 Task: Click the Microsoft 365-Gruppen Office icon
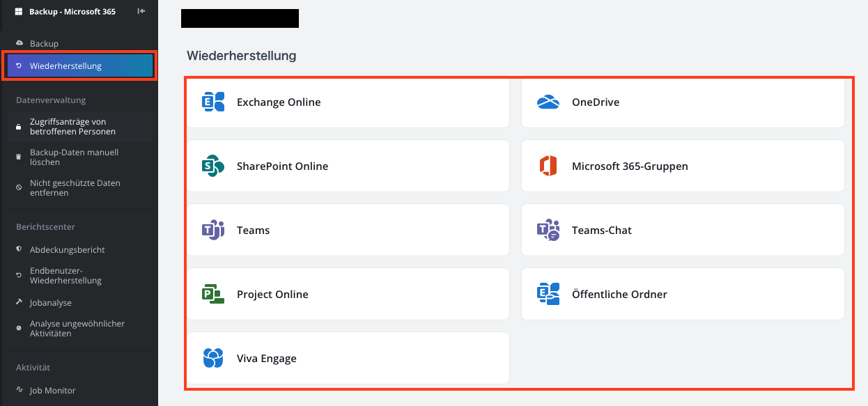[x=548, y=166]
